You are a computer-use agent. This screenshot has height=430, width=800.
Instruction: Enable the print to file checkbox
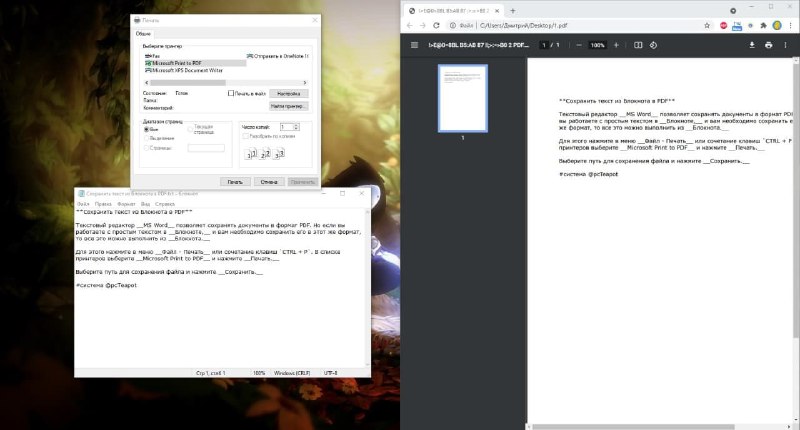tap(231, 93)
